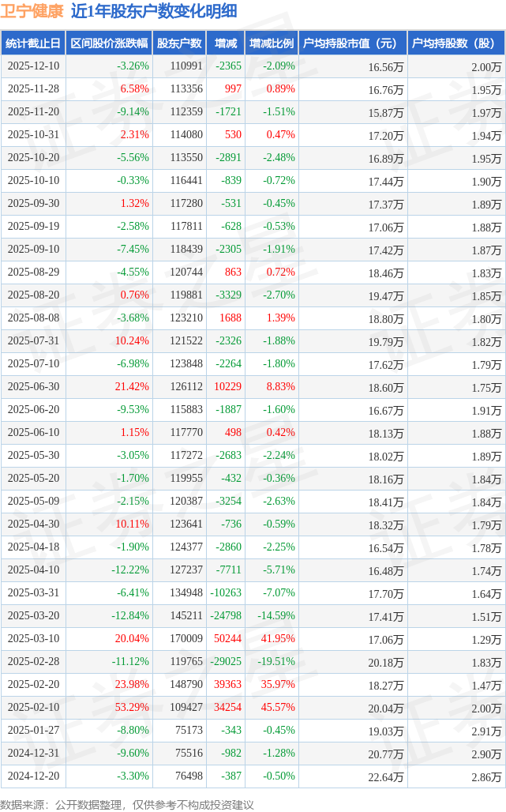Click the 2024-12-20 date row

[x=33, y=776]
